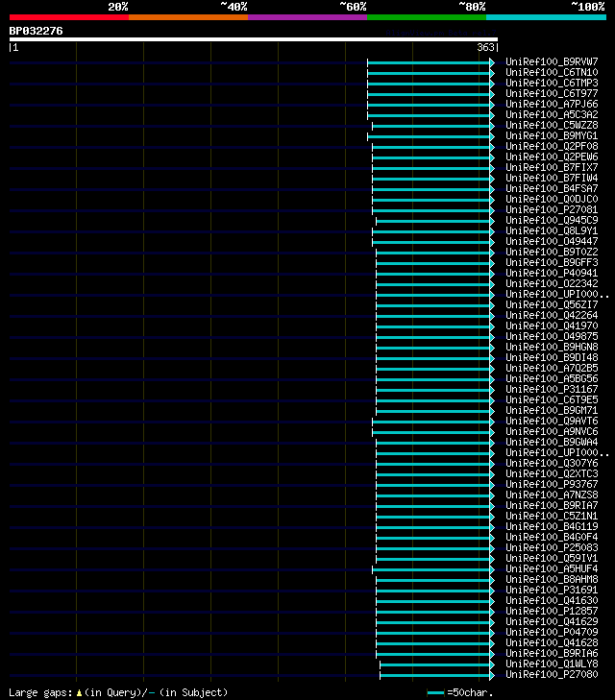Select UniRef100_Q1WLY8 hit label
Image resolution: width=615 pixels, height=700 pixels.
pos(552,664)
